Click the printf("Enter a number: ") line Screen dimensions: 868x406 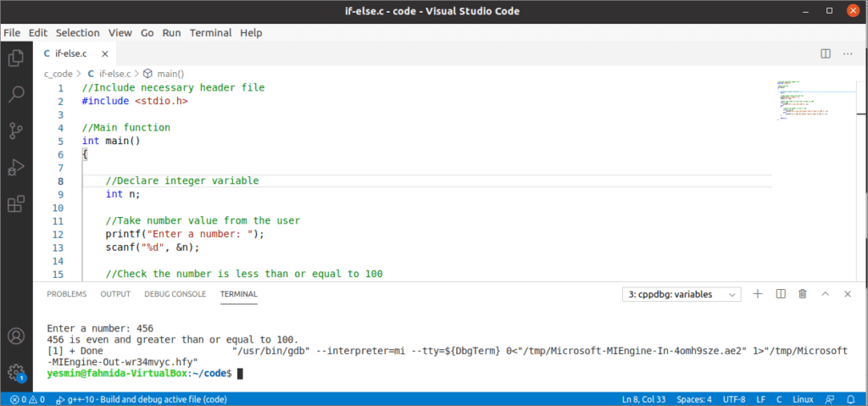(185, 234)
